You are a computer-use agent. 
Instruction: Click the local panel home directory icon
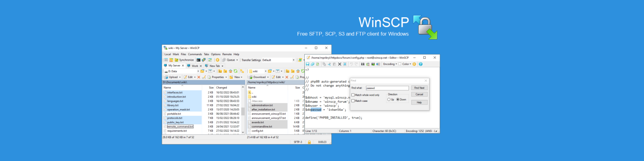231,71
